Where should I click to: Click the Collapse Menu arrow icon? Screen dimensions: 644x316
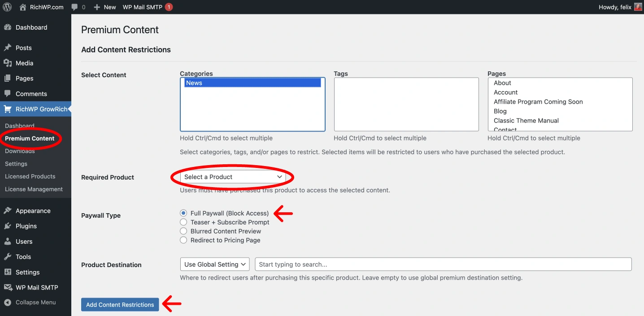pos(8,303)
